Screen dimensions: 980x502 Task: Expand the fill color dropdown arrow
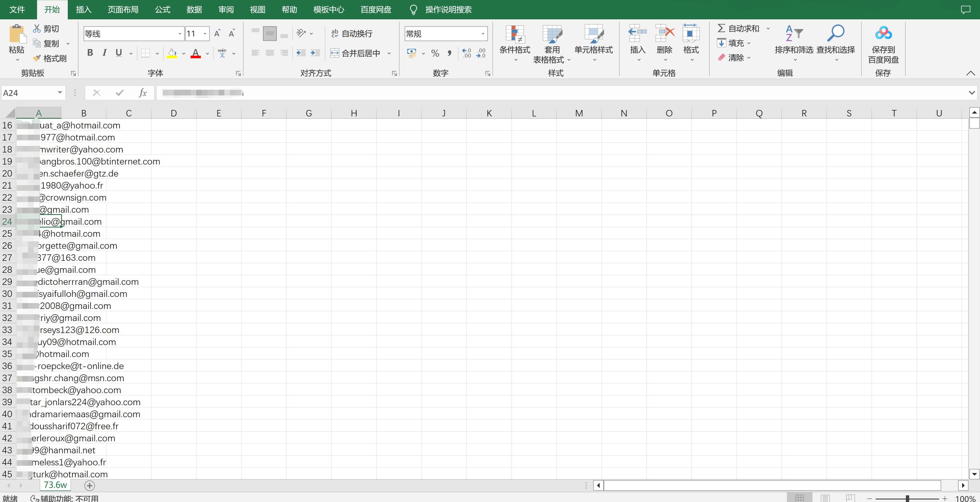coord(183,53)
